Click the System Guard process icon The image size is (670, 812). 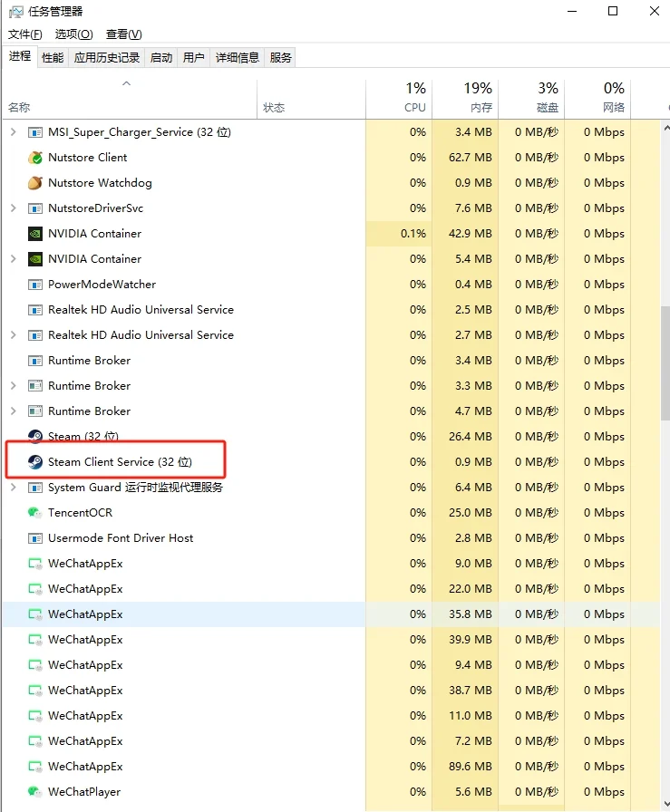(x=34, y=488)
